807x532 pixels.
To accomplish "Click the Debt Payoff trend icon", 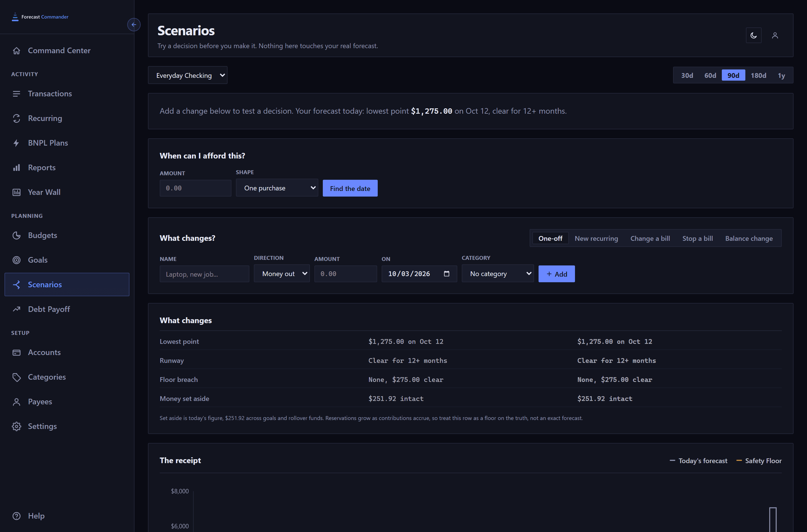I will pyautogui.click(x=16, y=309).
